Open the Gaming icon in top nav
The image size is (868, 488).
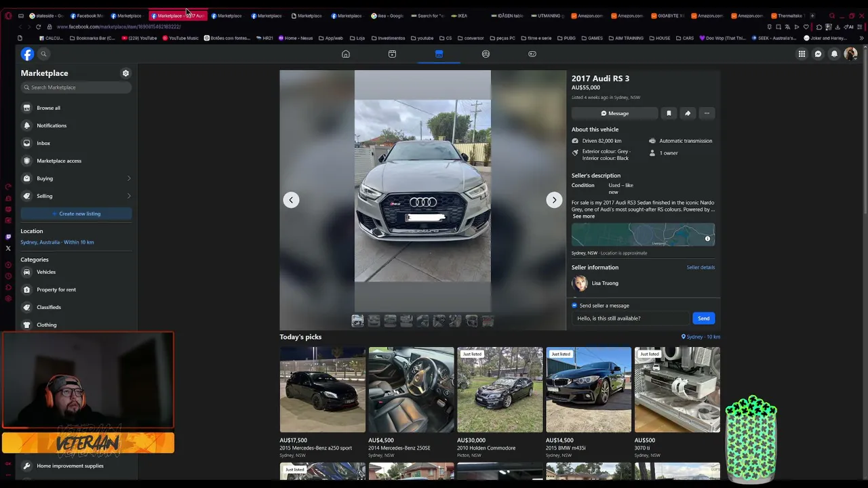click(532, 54)
